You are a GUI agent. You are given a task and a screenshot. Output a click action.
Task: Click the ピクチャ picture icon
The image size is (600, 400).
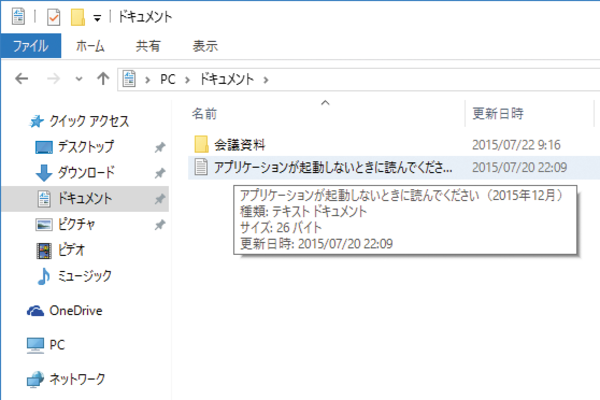coord(44,225)
